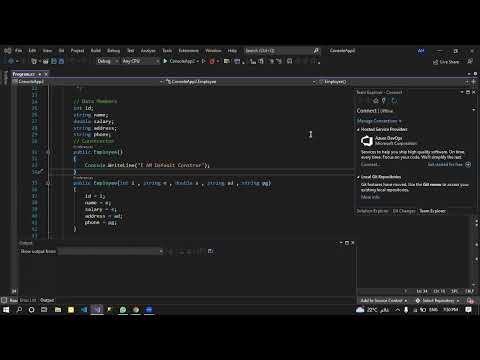Viewport: 480px width, 360px height.
Task: Click the feedback icon beside Live Share
Action: tap(470, 62)
